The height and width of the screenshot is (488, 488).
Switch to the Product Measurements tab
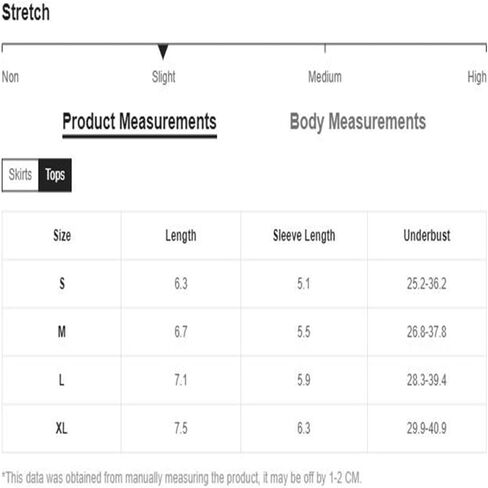[139, 122]
